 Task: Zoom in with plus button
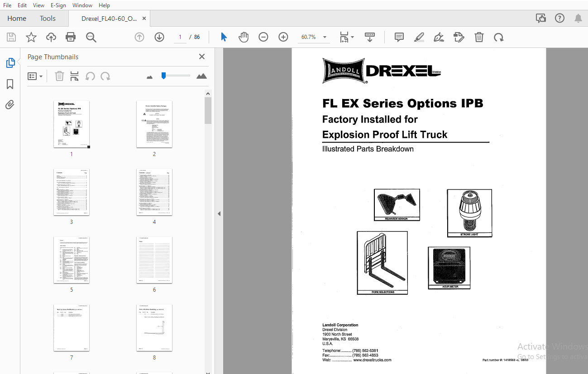[283, 37]
